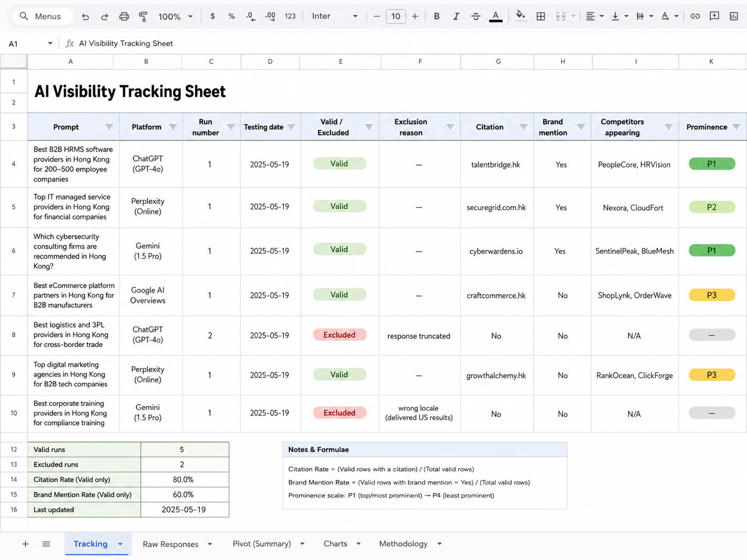Open the Inter font dropdown

(334, 17)
